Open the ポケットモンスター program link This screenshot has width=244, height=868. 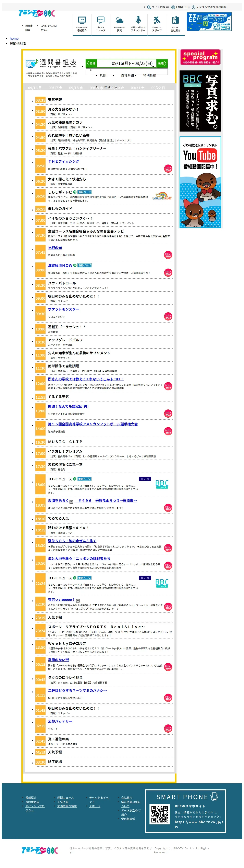point(64,309)
